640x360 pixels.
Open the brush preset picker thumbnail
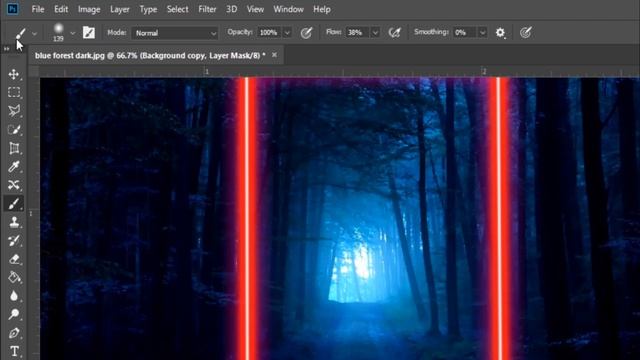pos(58,32)
